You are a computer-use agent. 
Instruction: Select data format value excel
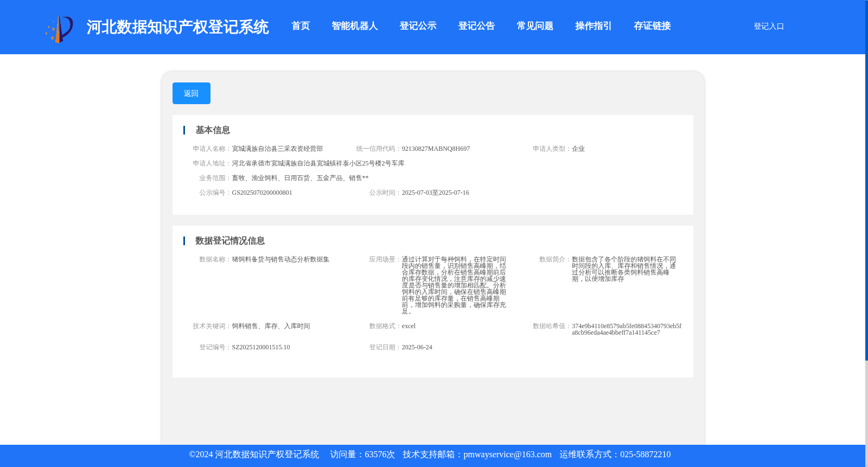coord(409,326)
